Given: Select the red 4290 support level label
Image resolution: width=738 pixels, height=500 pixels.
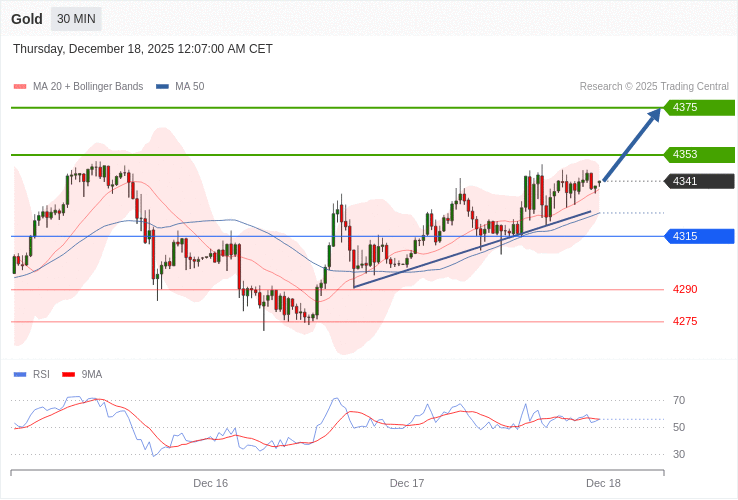Looking at the screenshot, I should click(x=685, y=290).
